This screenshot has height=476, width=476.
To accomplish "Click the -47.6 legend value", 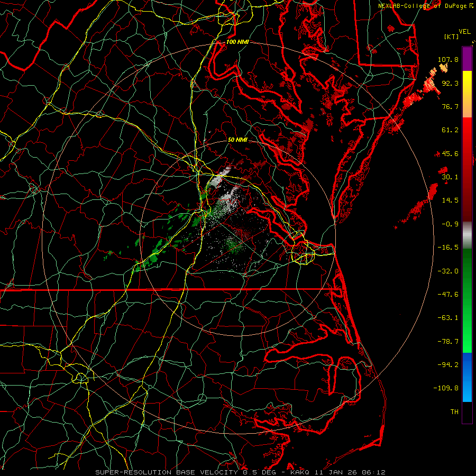I will 448,295.
